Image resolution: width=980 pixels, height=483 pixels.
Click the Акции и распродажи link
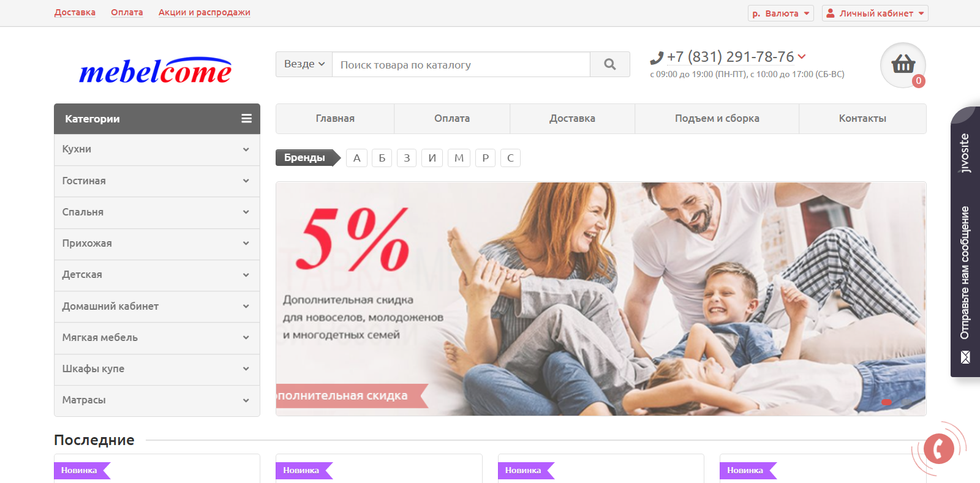pos(205,12)
